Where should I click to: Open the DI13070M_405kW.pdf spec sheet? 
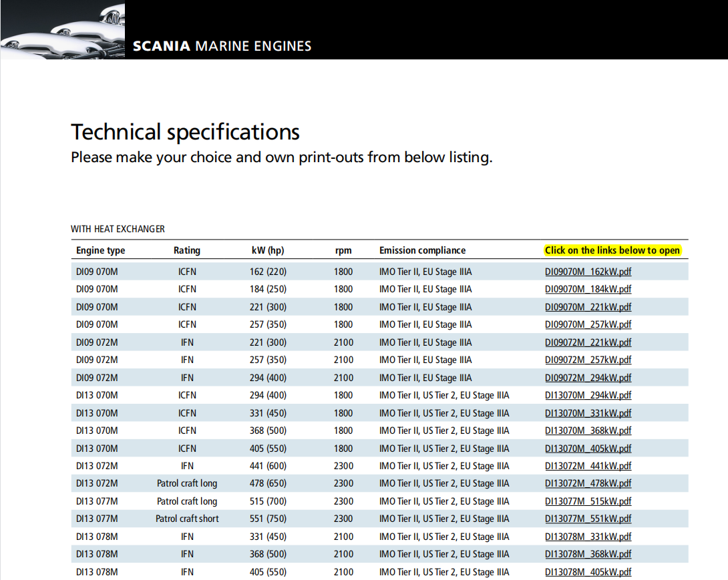click(588, 449)
